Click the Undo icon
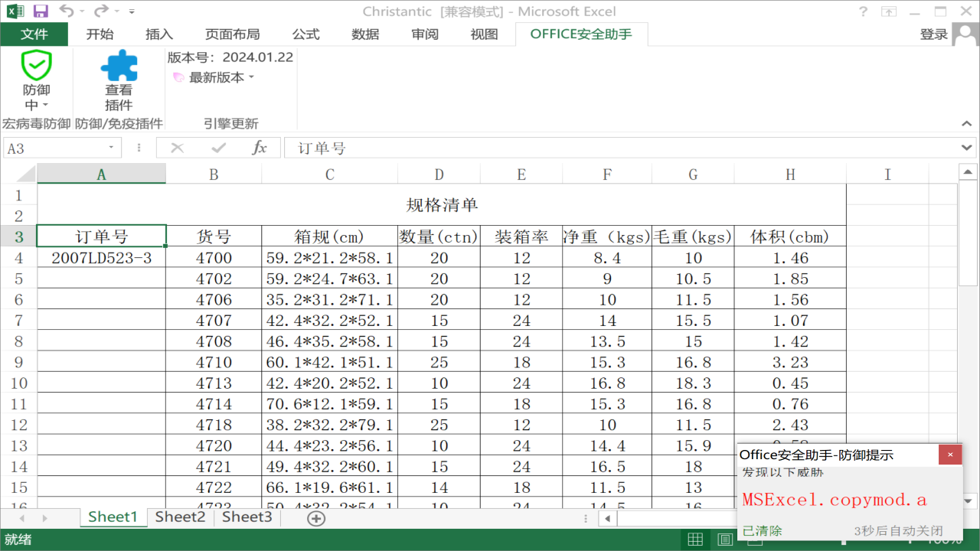The width and height of the screenshot is (980, 551). (x=67, y=10)
